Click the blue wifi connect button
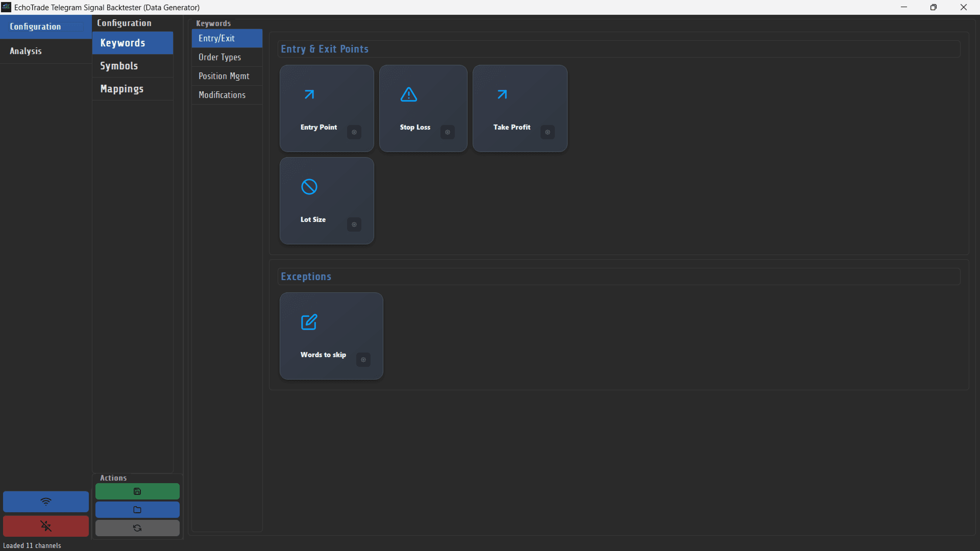 tap(46, 502)
